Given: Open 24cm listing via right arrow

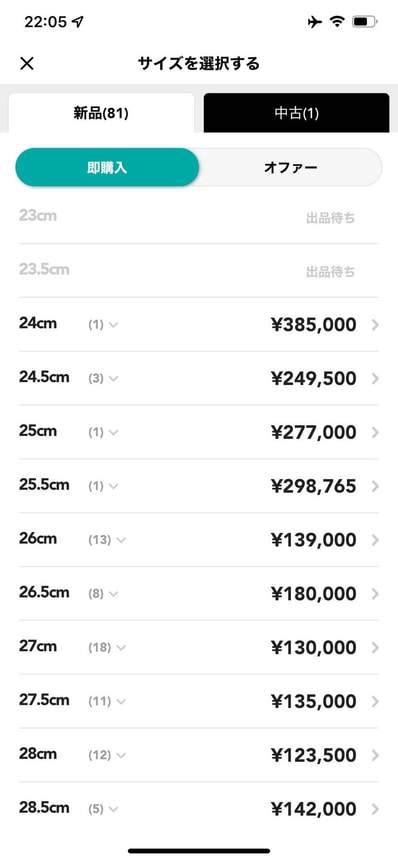Looking at the screenshot, I should click(x=375, y=325).
